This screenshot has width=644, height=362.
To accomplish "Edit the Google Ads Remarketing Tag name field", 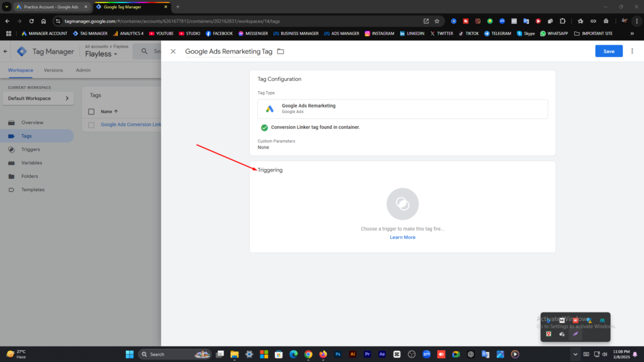I will (x=228, y=52).
